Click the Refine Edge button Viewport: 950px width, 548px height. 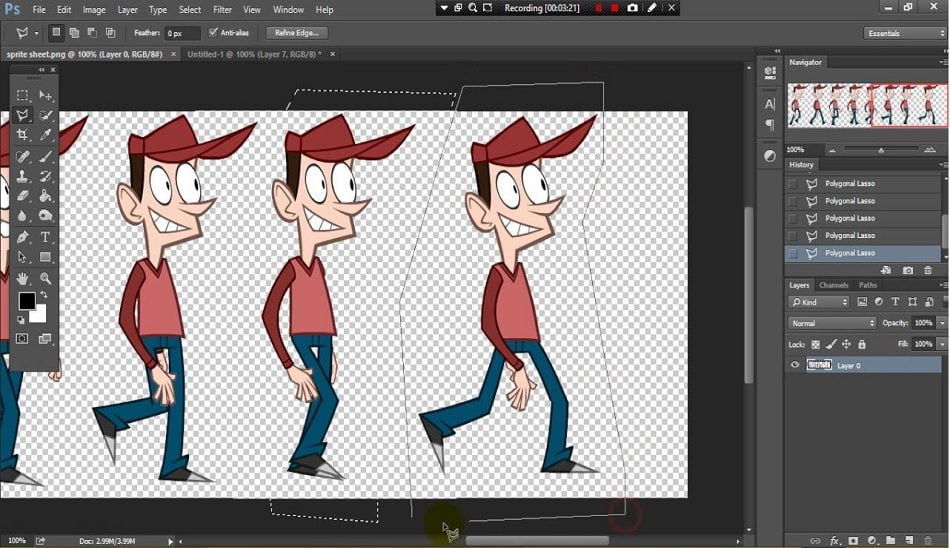coord(297,33)
